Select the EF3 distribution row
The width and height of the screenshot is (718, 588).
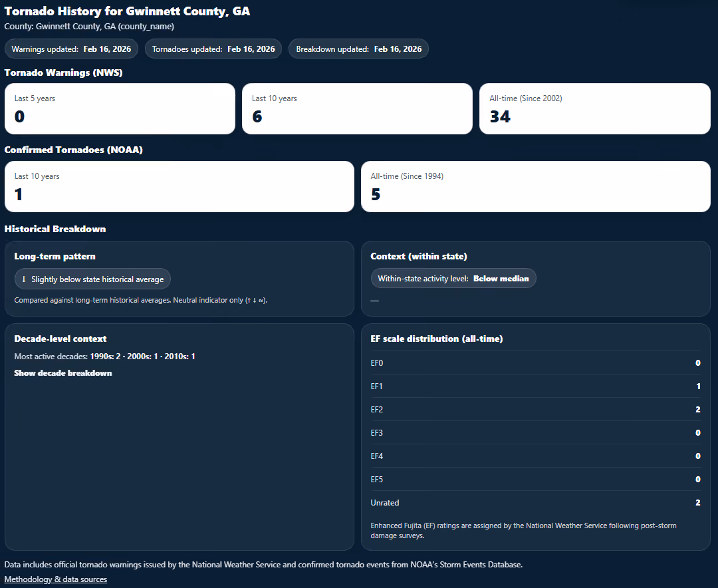(535, 433)
